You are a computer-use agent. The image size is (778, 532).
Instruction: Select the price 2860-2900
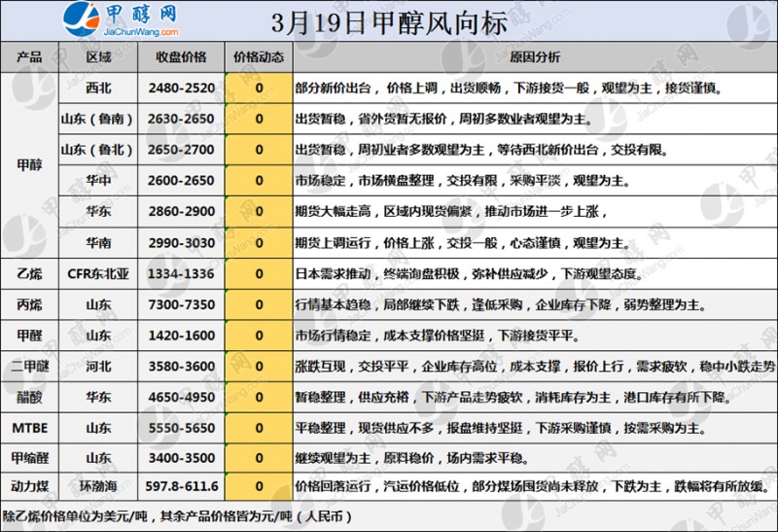click(x=181, y=211)
